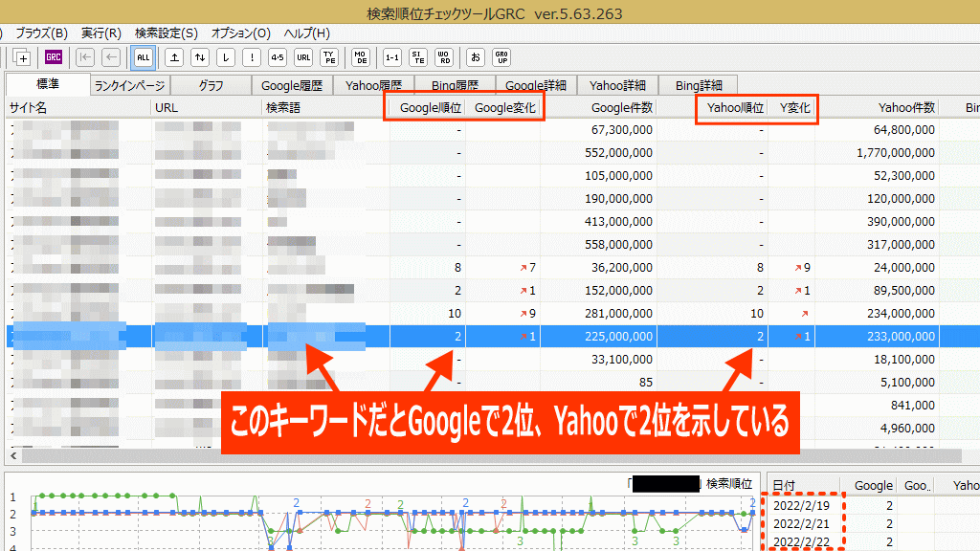
Task: Open the 実行(R) menu
Action: pyautogui.click(x=101, y=33)
